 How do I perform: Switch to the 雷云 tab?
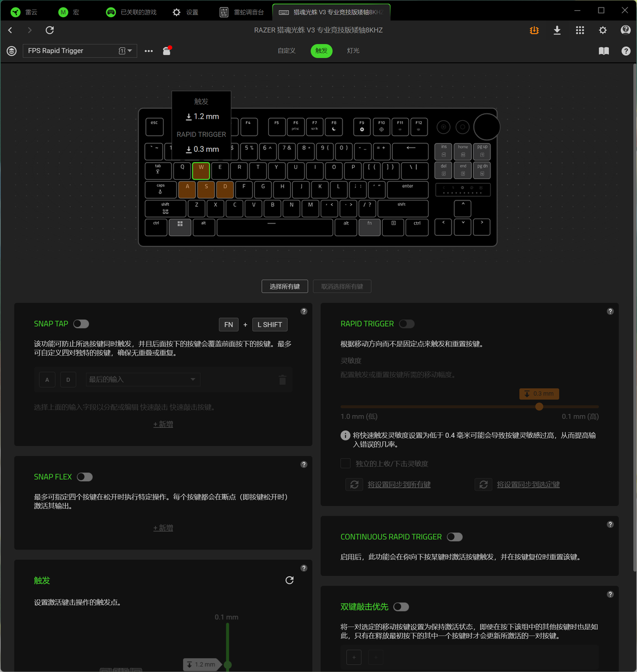pyautogui.click(x=25, y=12)
